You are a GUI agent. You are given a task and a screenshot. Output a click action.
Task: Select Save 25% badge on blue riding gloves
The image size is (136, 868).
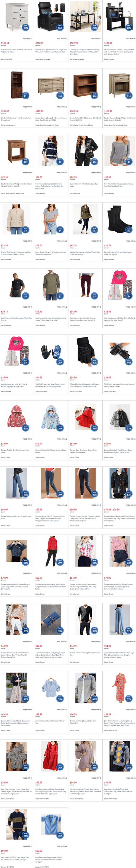[x=60, y=362]
